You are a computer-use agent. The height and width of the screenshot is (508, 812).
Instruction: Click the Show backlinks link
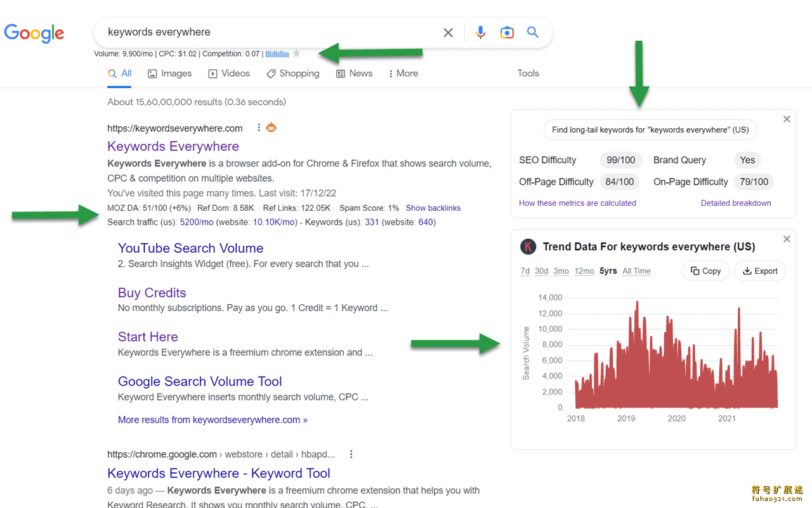(x=433, y=208)
